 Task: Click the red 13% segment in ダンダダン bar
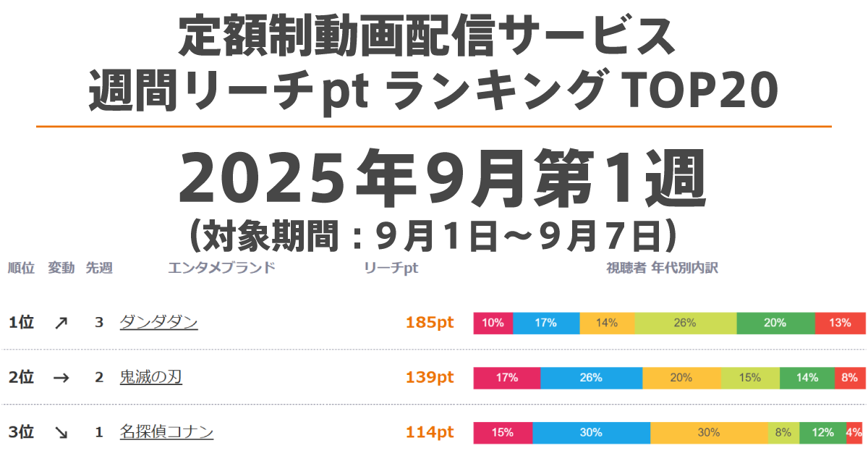click(840, 323)
